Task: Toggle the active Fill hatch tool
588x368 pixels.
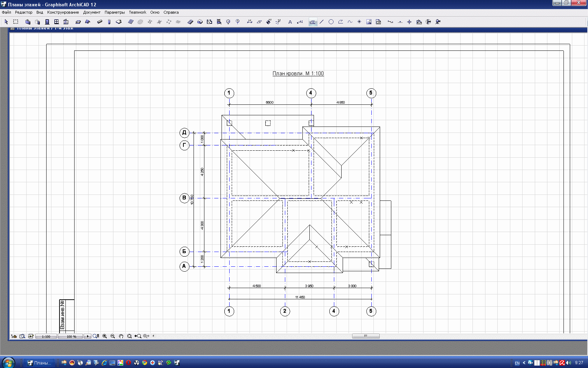Action: pyautogui.click(x=313, y=22)
